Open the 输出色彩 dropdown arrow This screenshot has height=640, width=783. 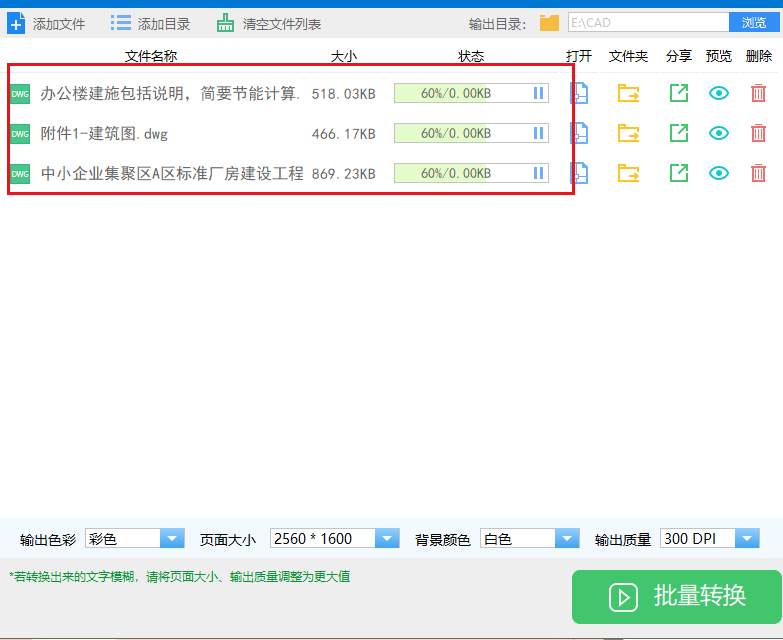pyautogui.click(x=172, y=539)
